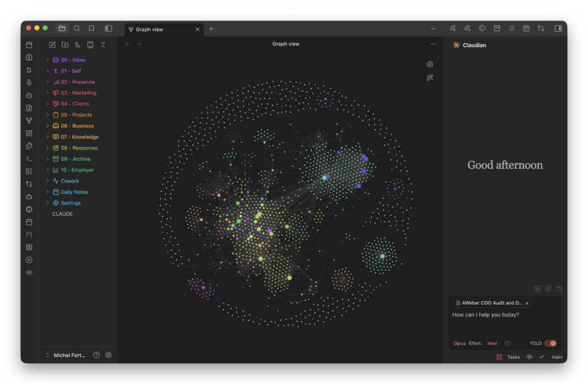Collapse all folders in explorer toolbar
Screen dimensions: 588x384
(x=103, y=45)
